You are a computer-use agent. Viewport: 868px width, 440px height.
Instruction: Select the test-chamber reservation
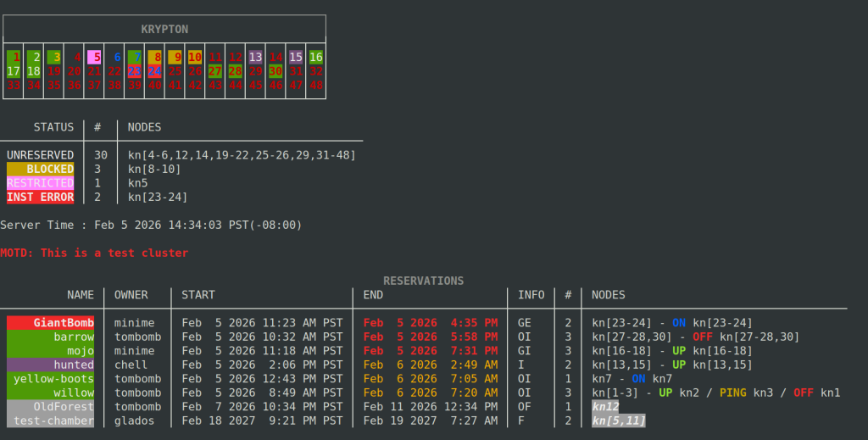coord(53,421)
